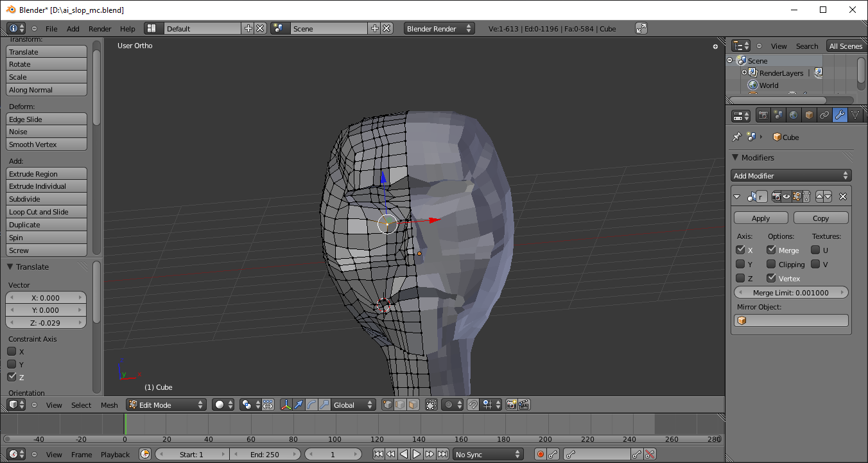Collapse the Modifiers panel
The height and width of the screenshot is (463, 868).
point(736,157)
